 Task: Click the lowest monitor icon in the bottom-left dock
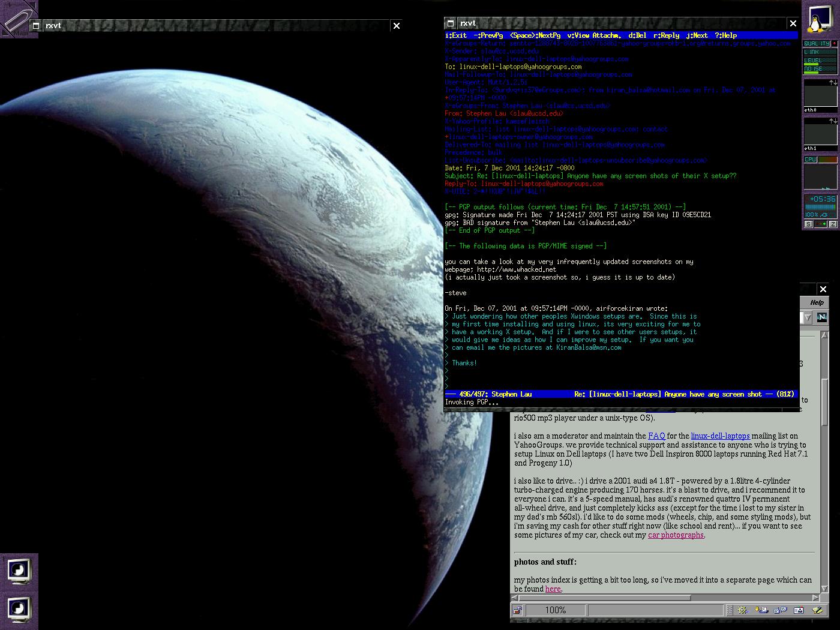(x=19, y=610)
